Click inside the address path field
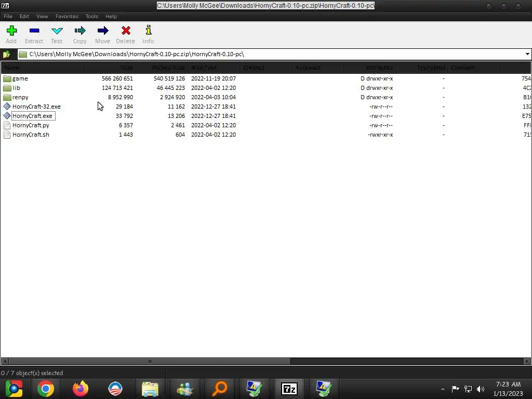This screenshot has width=532, height=399. coord(271,54)
